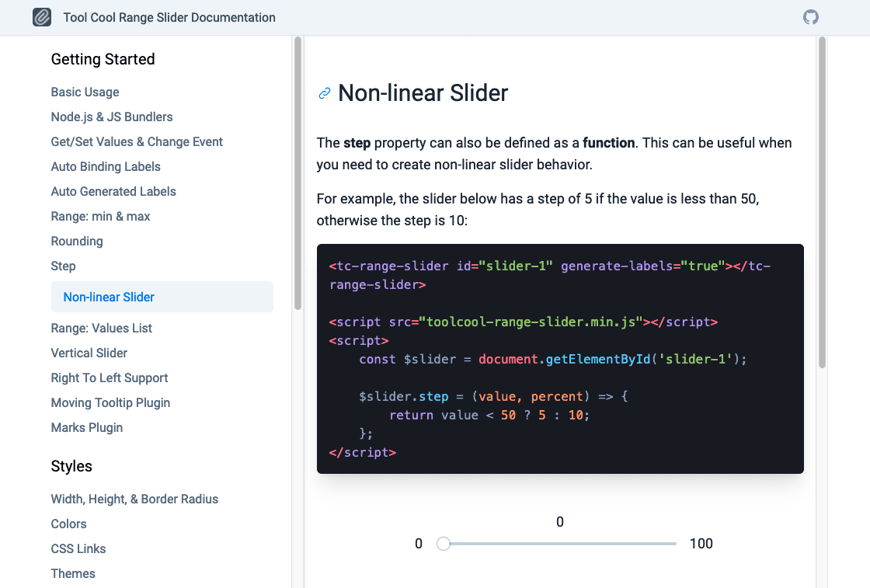Open the Marks Plugin page
This screenshot has height=588, width=870.
pos(86,427)
